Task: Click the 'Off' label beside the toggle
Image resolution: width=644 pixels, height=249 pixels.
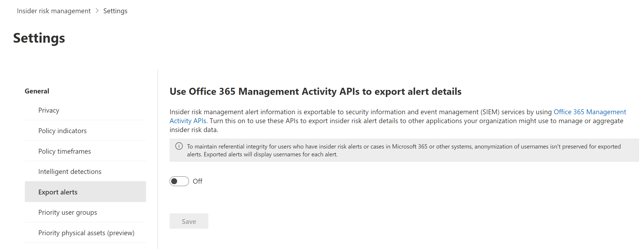Action: pyautogui.click(x=198, y=181)
